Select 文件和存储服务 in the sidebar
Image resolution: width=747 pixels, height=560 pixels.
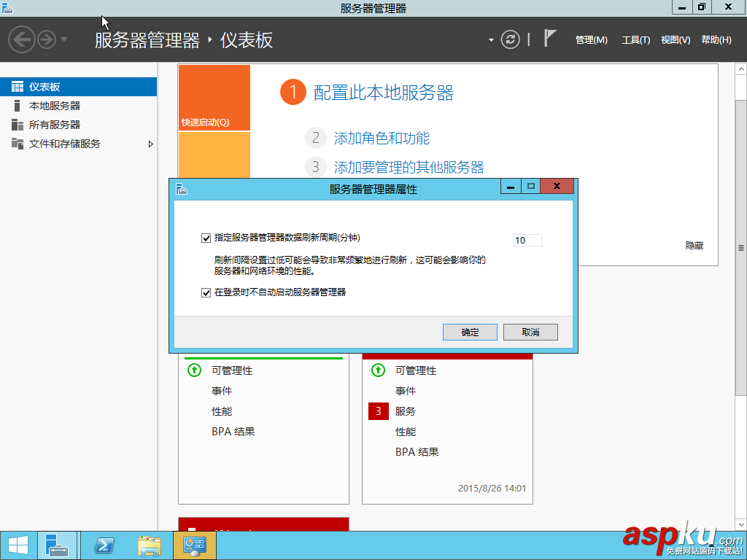(78, 144)
